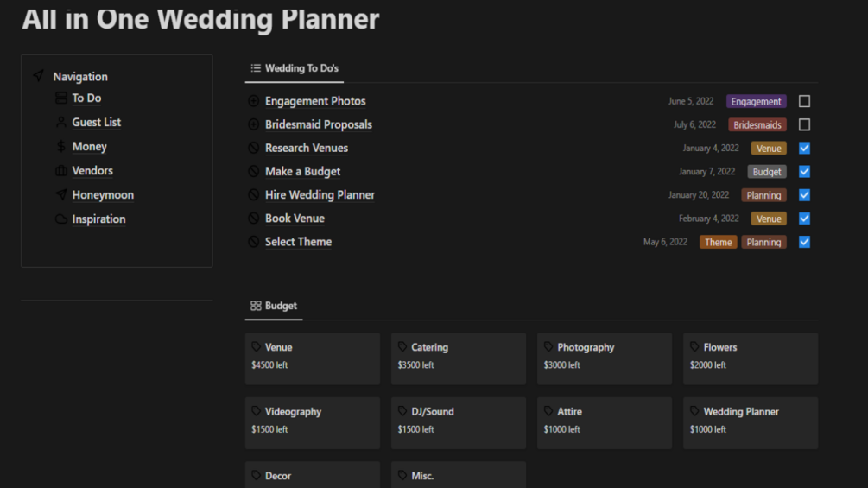Click the purple Engagement tag

tap(756, 102)
